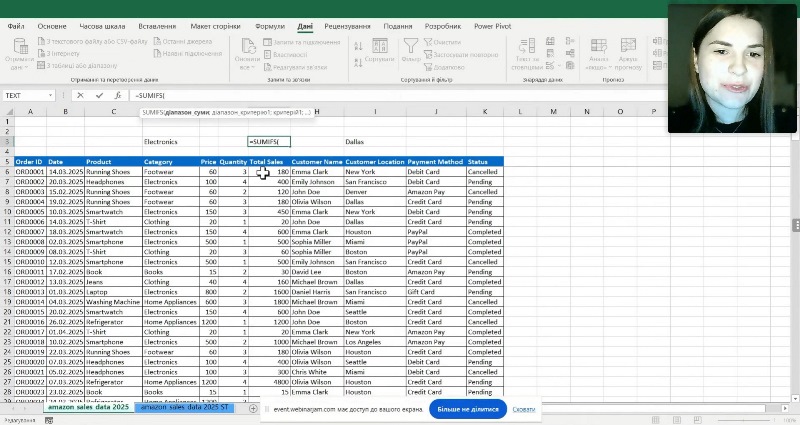Open the Аналіз «якщо» dropdown
The width and height of the screenshot is (800, 425).
click(x=599, y=66)
